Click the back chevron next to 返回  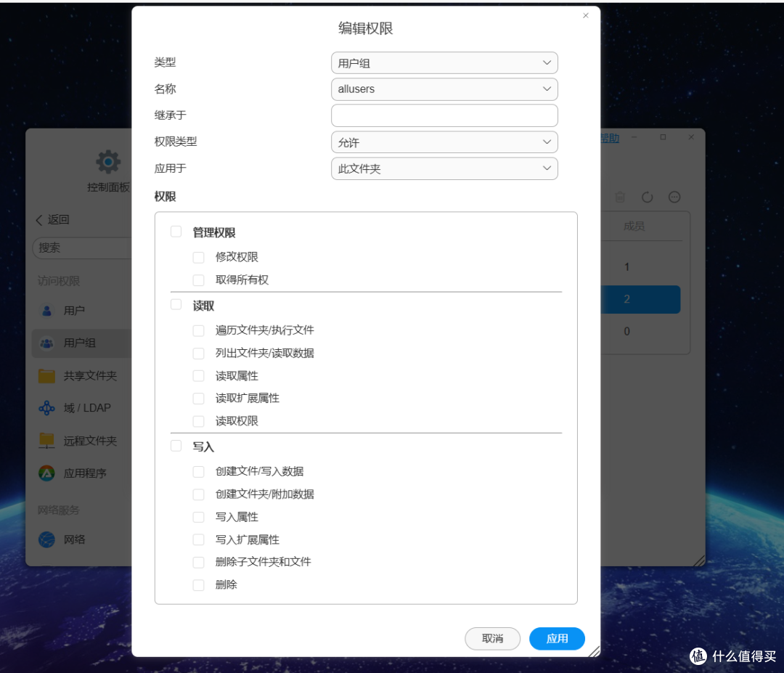39,220
